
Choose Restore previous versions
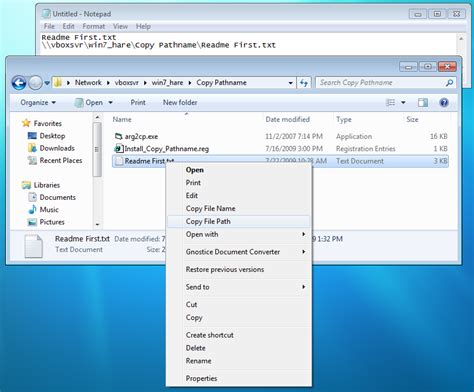pyautogui.click(x=238, y=269)
